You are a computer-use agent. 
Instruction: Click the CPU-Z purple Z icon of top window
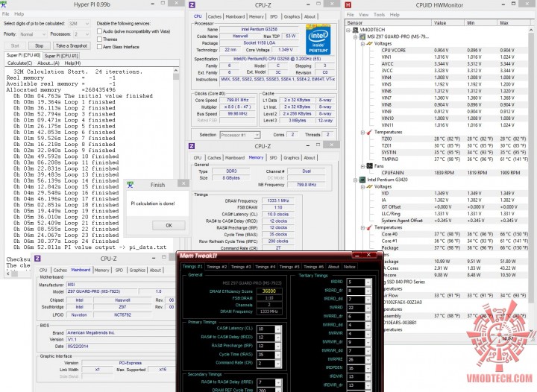point(192,4)
